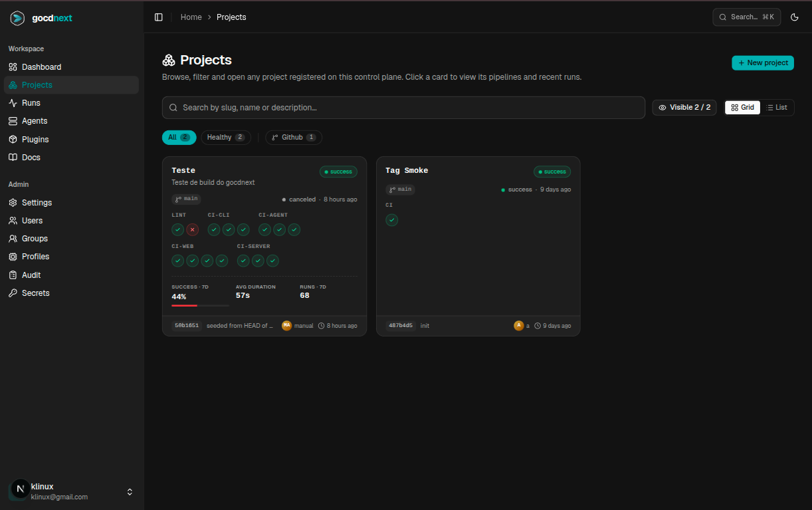812x510 pixels.
Task: Click the klinux user avatar
Action: click(20, 489)
